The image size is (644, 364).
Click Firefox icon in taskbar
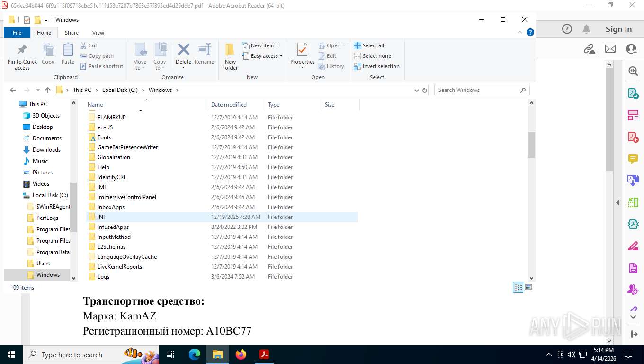pos(241,355)
